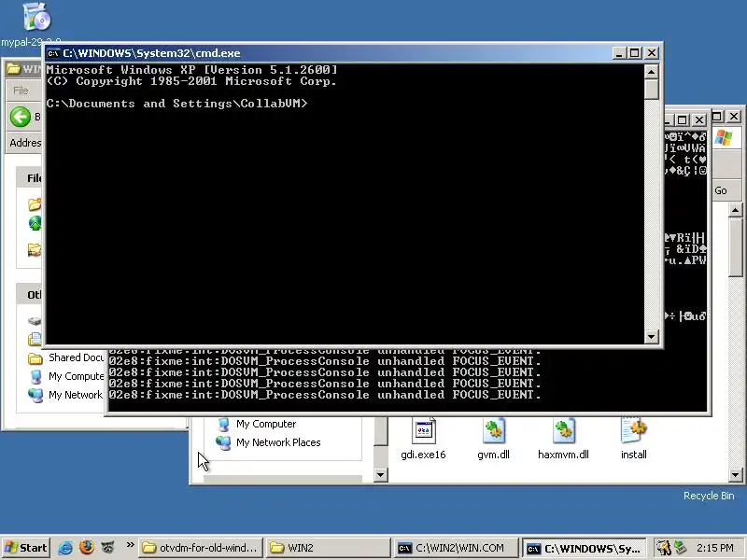Open Shared Documents in WIN2 Other Places
This screenshot has height=560, width=747.
(x=65, y=358)
